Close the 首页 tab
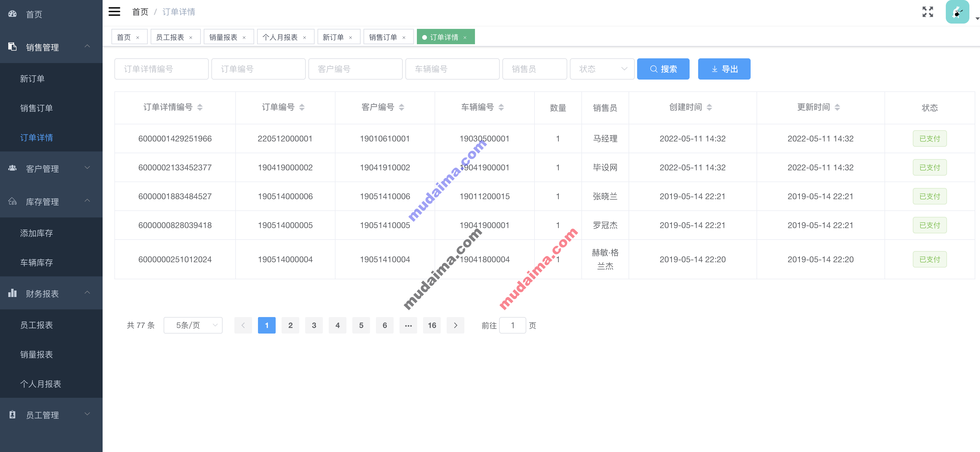980x452 pixels. tap(138, 37)
